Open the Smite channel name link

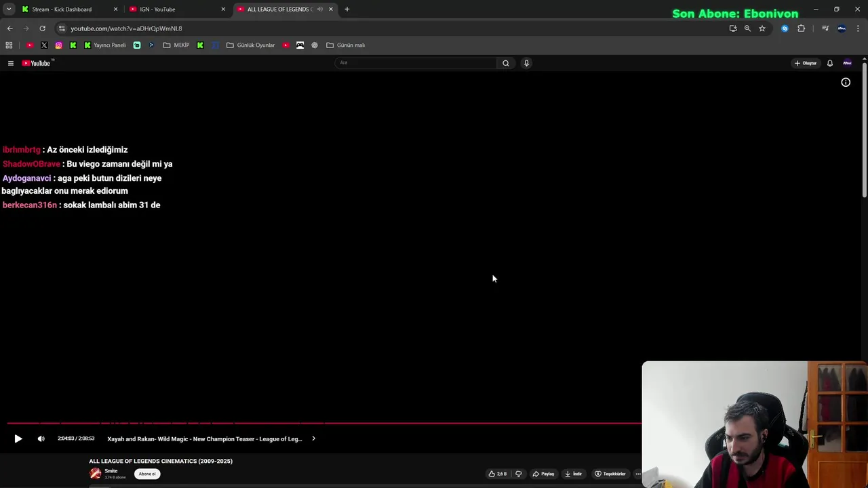(x=111, y=471)
